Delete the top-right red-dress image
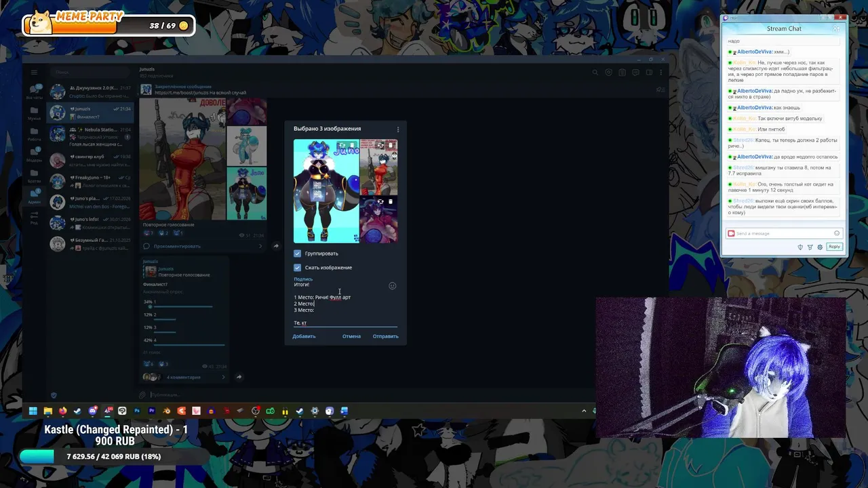868x488 pixels. coord(391,145)
